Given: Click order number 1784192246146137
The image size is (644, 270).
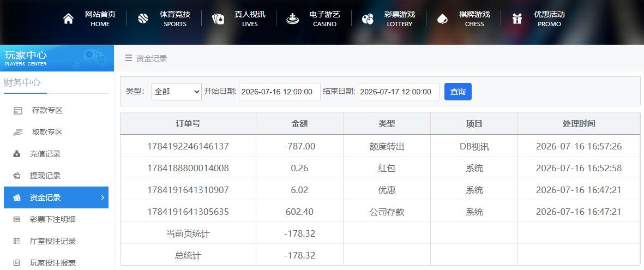Looking at the screenshot, I should [188, 146].
